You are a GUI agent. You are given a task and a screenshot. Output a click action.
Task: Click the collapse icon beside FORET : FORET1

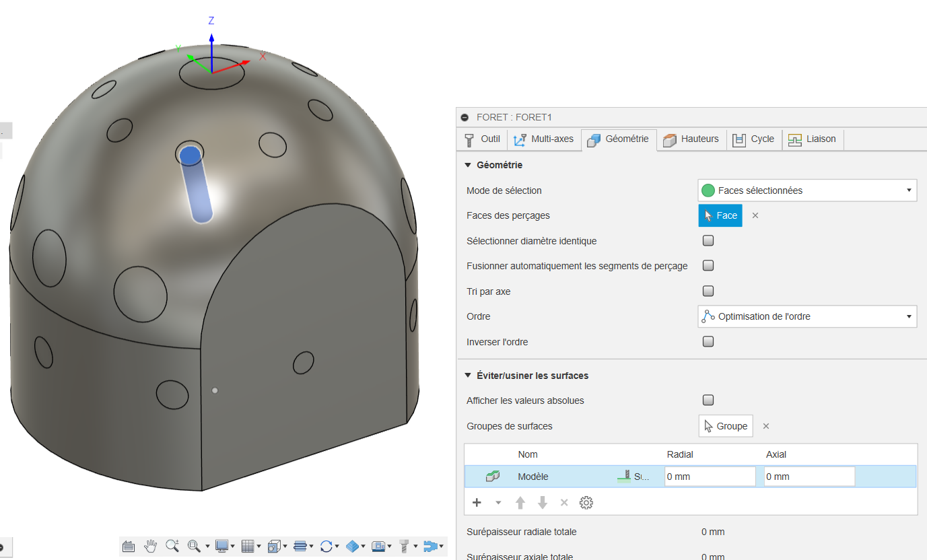coord(465,117)
